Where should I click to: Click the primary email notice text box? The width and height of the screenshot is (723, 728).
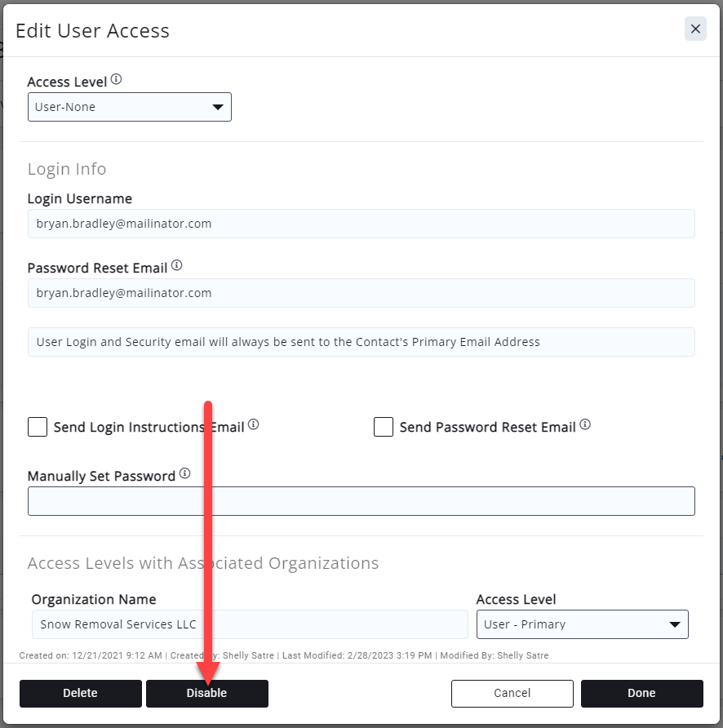click(x=361, y=342)
